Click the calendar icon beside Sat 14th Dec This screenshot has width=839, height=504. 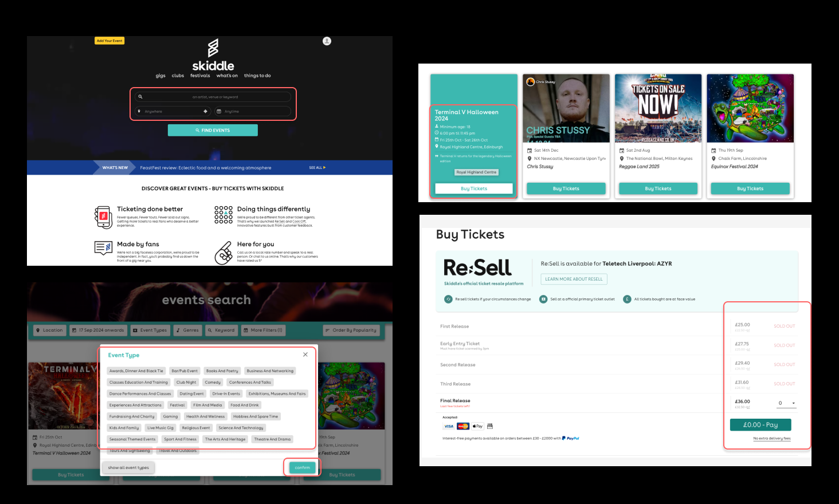pos(530,151)
